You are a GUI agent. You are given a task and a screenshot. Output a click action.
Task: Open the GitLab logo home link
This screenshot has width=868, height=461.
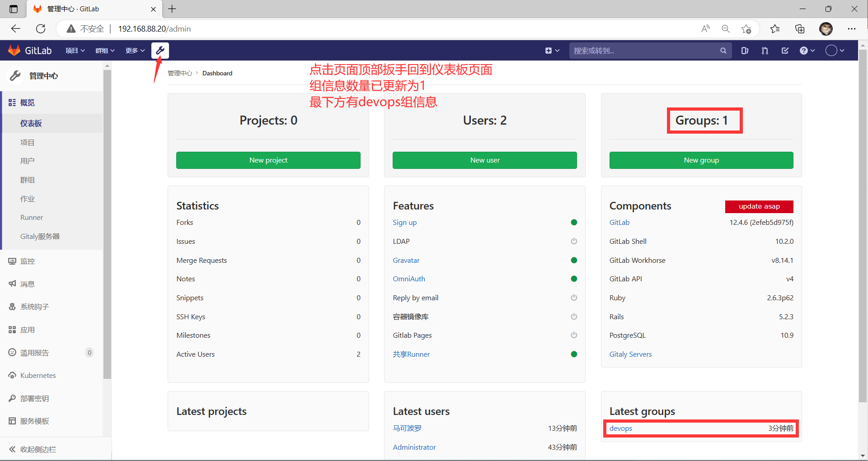[x=30, y=51]
